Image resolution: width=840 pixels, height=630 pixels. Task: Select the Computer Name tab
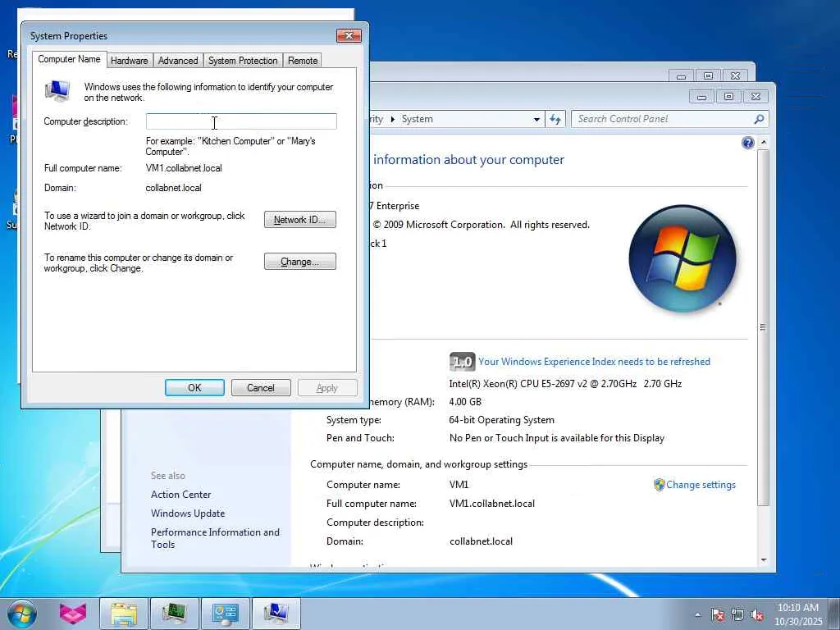(69, 59)
